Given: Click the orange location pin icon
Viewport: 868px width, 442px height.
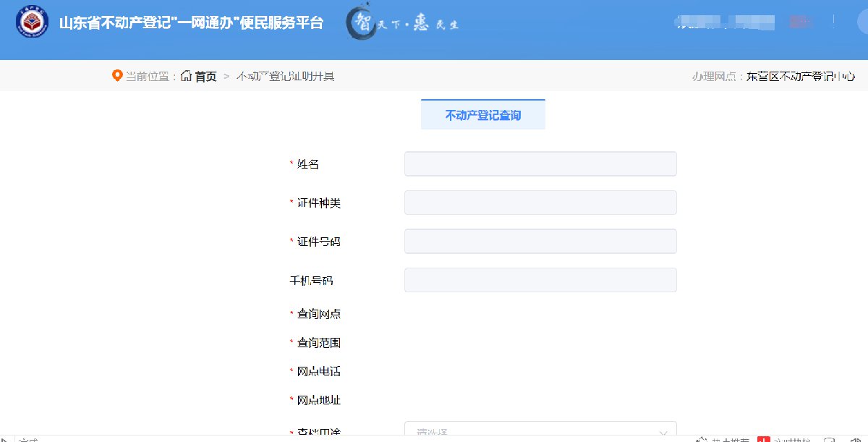Looking at the screenshot, I should point(117,76).
